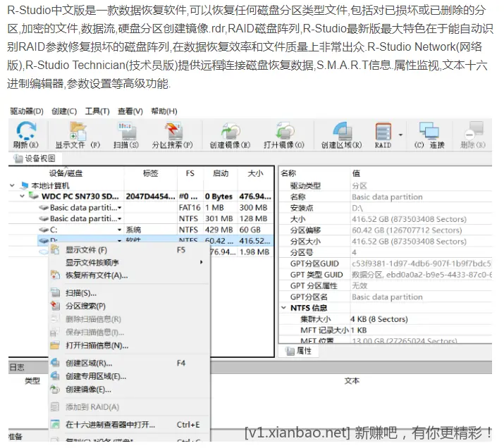Image resolution: width=504 pixels, height=448 pixels.
Task: Click the 打开扫描信息 folder icon
Action: pos(55,345)
